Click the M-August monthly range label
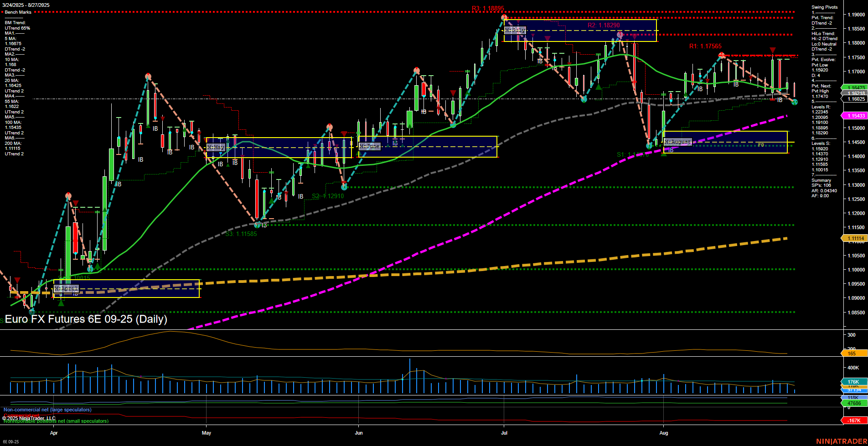 (678, 142)
